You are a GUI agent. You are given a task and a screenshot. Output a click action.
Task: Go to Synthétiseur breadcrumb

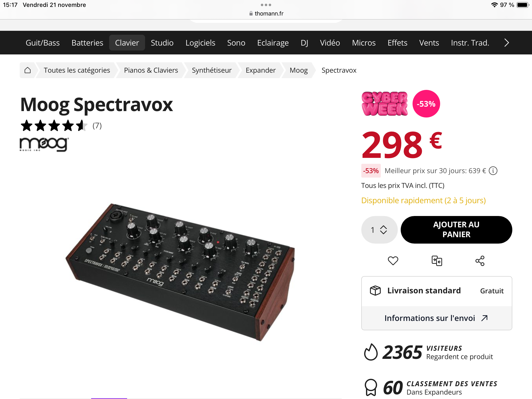pyautogui.click(x=212, y=70)
